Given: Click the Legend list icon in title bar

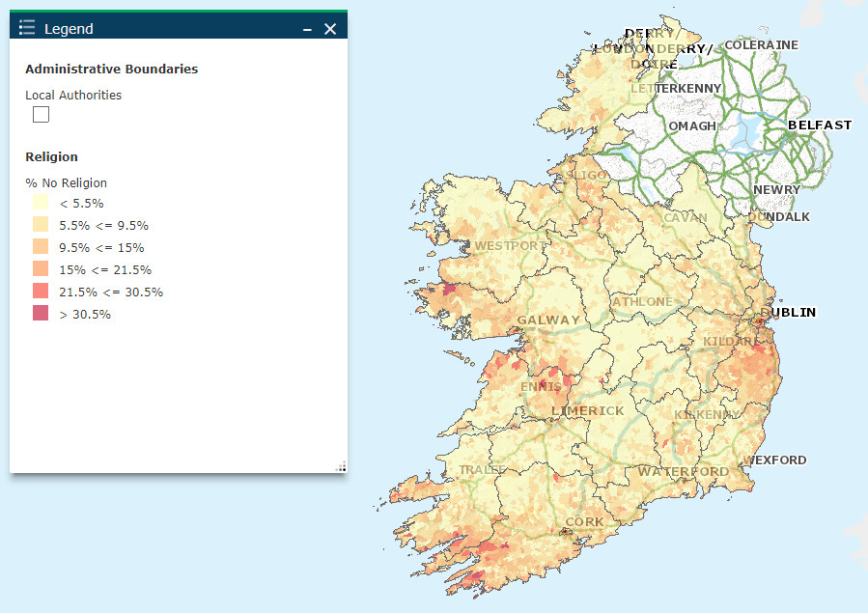Looking at the screenshot, I should pyautogui.click(x=26, y=26).
